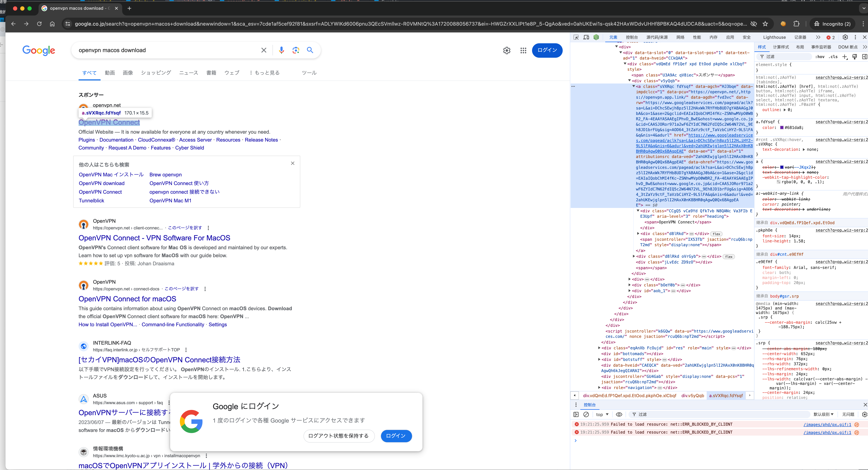Screen dimensions: 868x470
Task: Open the Incognito (2) profile chip
Action: coord(832,24)
